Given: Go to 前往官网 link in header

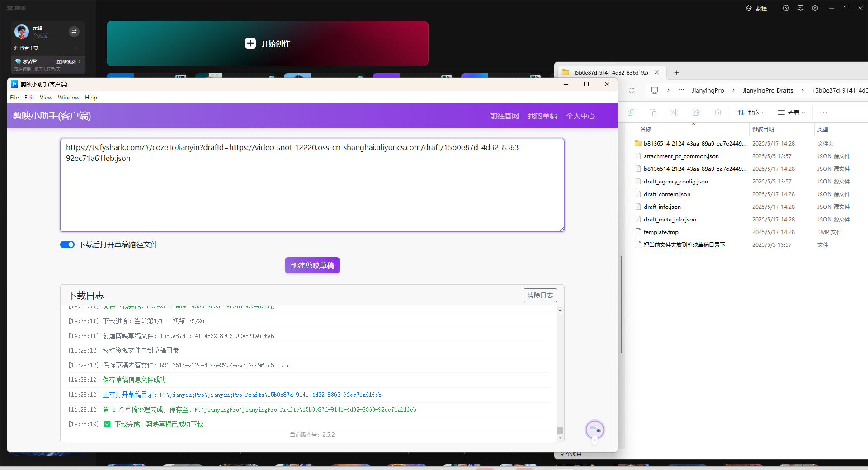Looking at the screenshot, I should pos(505,116).
